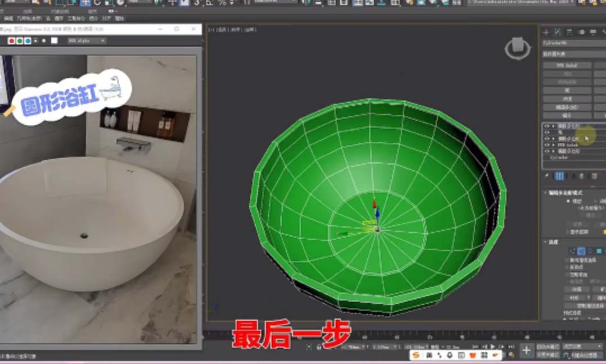Expand the highlighted 编辑多边形 stack entry

tap(553, 126)
